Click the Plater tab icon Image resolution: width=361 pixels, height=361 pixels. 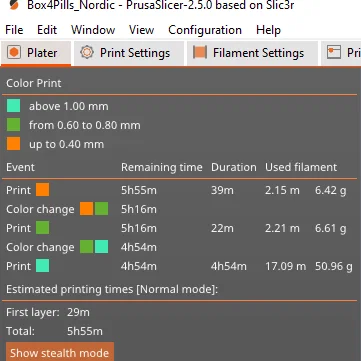(14, 53)
